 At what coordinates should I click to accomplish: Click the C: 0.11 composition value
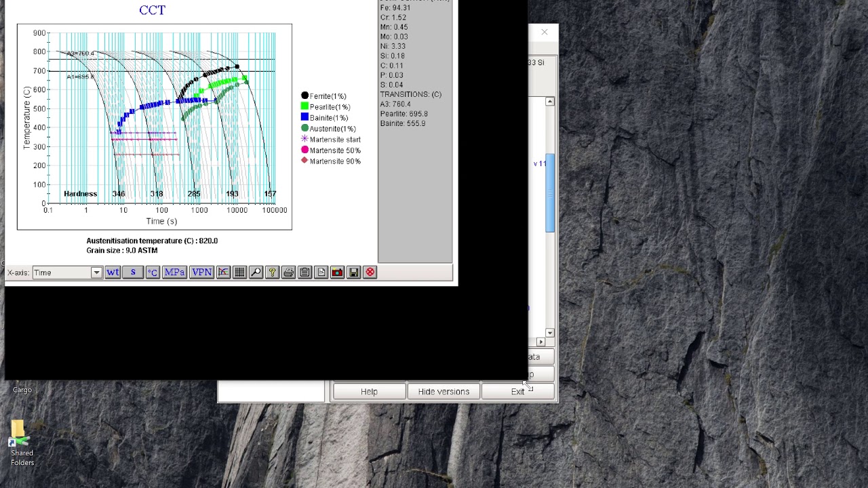pos(391,66)
